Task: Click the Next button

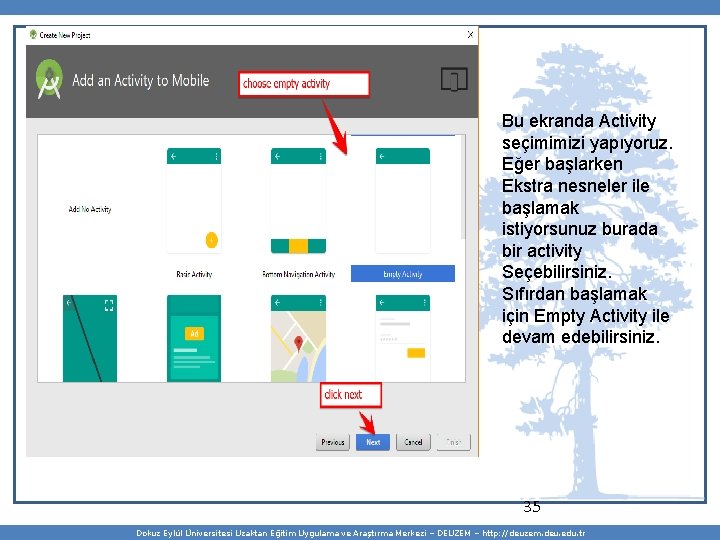Action: click(x=373, y=442)
